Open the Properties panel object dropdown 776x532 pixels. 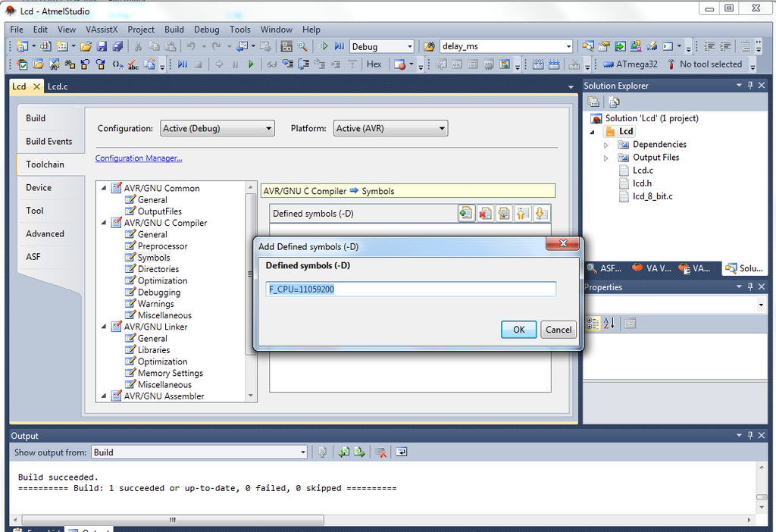(x=761, y=305)
